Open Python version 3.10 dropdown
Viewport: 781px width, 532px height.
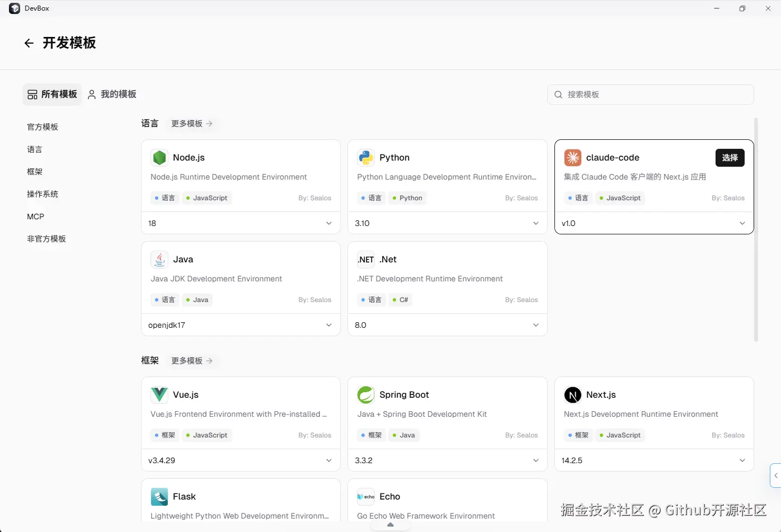click(448, 223)
